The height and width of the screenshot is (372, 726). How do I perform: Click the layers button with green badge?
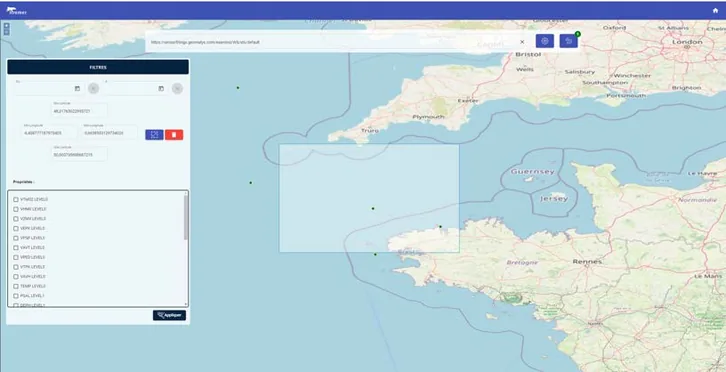(x=569, y=41)
